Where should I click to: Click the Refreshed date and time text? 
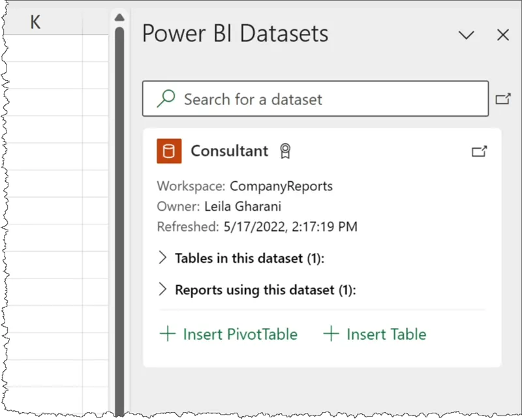(290, 227)
